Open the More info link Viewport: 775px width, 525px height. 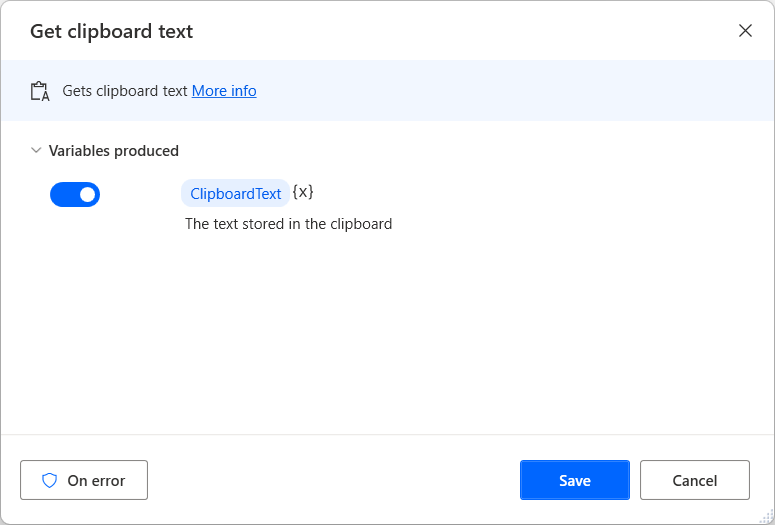[x=224, y=91]
